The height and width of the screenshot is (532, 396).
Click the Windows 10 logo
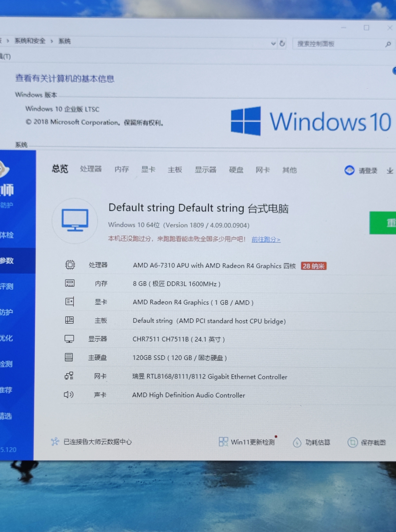click(311, 121)
